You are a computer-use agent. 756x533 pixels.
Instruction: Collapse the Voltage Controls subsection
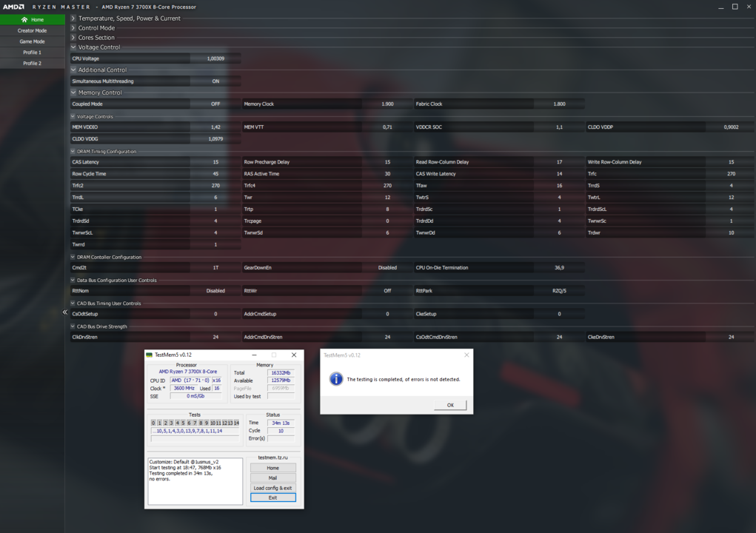[x=73, y=117]
